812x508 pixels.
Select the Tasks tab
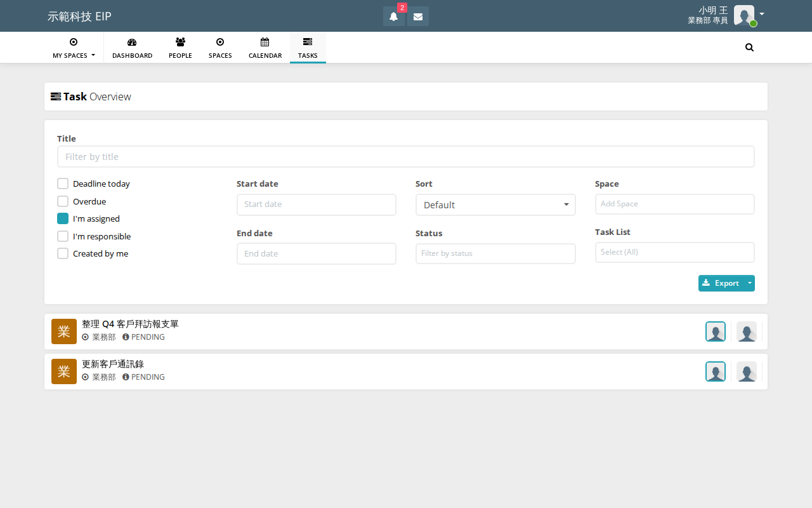click(308, 48)
